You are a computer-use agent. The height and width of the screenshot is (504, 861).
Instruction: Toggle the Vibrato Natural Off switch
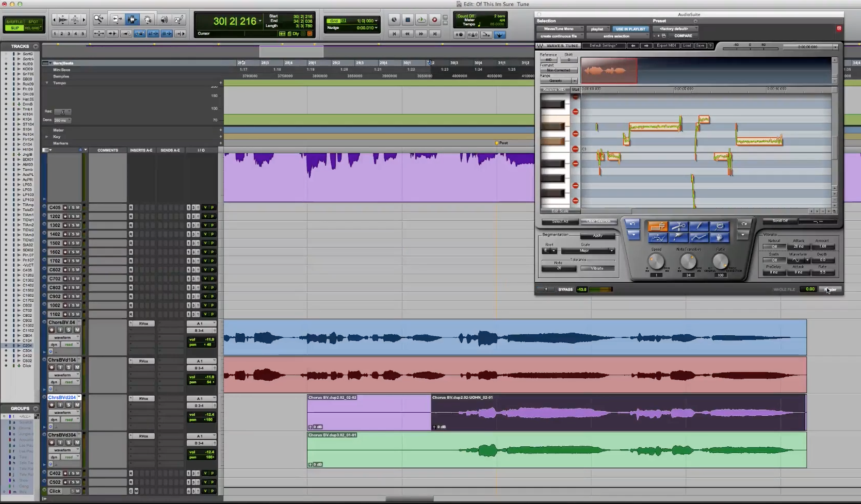point(774,247)
